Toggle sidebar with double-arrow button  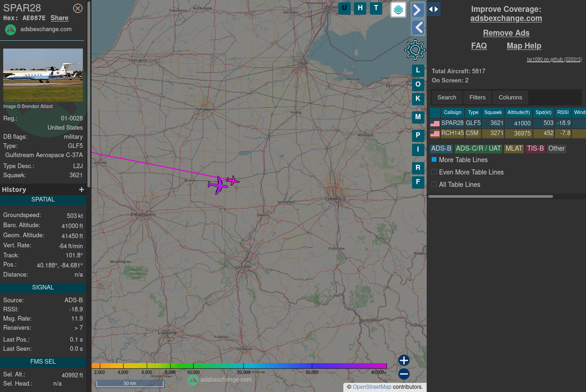pos(434,9)
